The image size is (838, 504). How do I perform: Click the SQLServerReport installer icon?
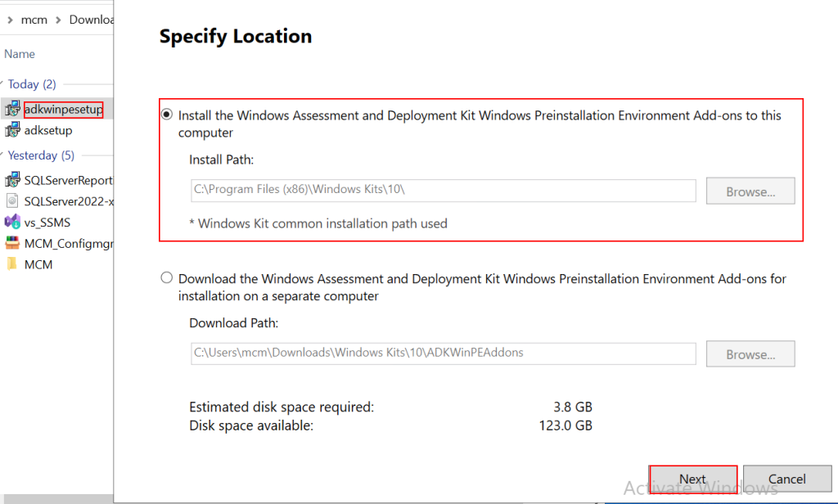pos(12,180)
